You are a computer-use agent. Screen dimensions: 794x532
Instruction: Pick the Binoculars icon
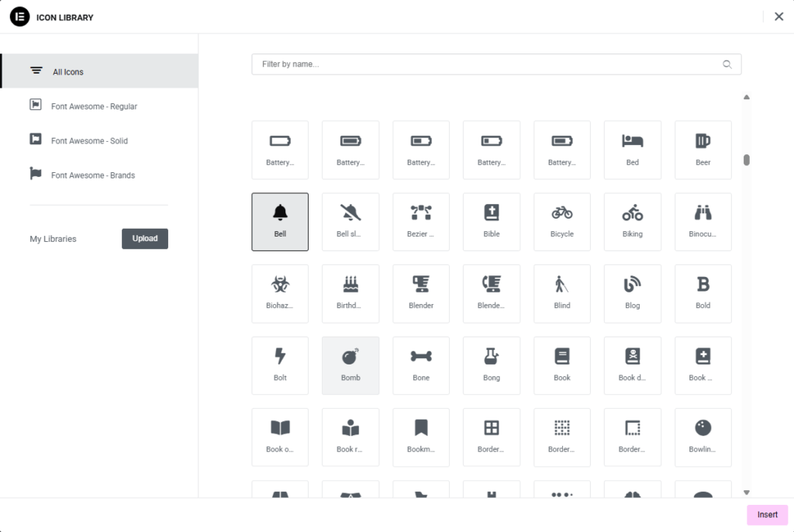pos(703,221)
